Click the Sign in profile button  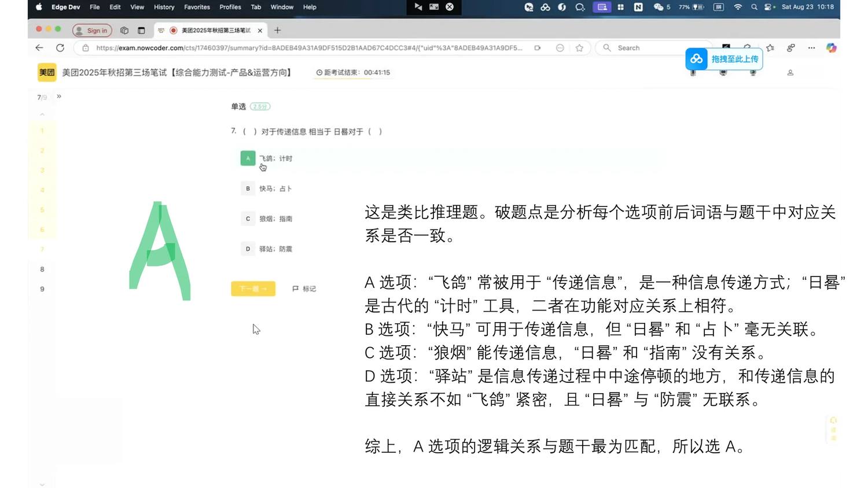pos(92,31)
